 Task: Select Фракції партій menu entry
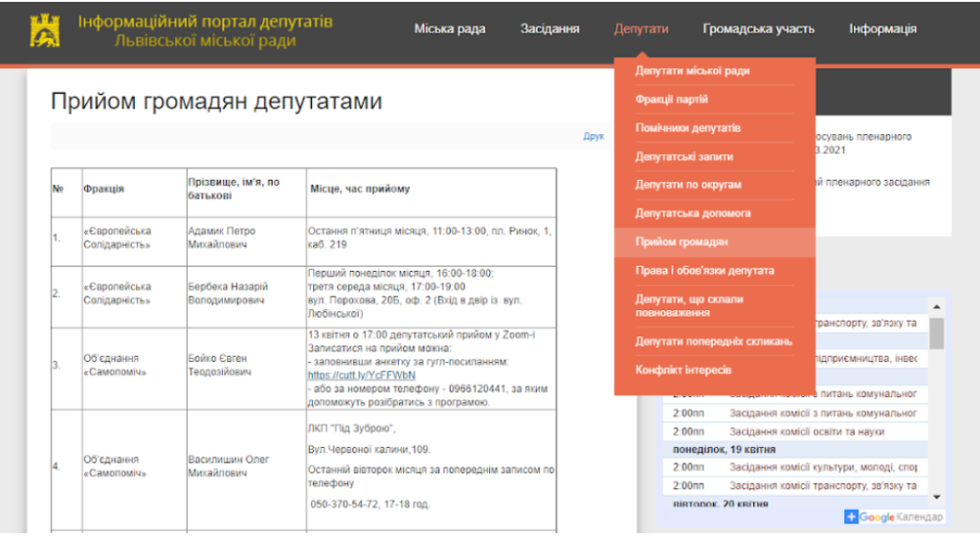click(x=672, y=100)
